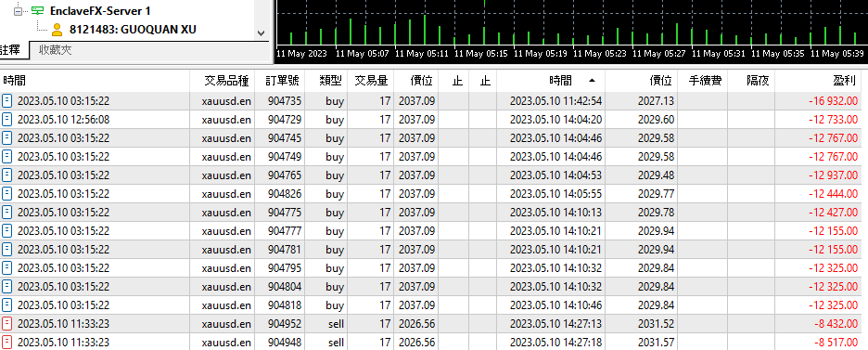Viewport: 868px width, 350px height.
Task: Click the sell type cell of order 904952
Action: coord(336,323)
